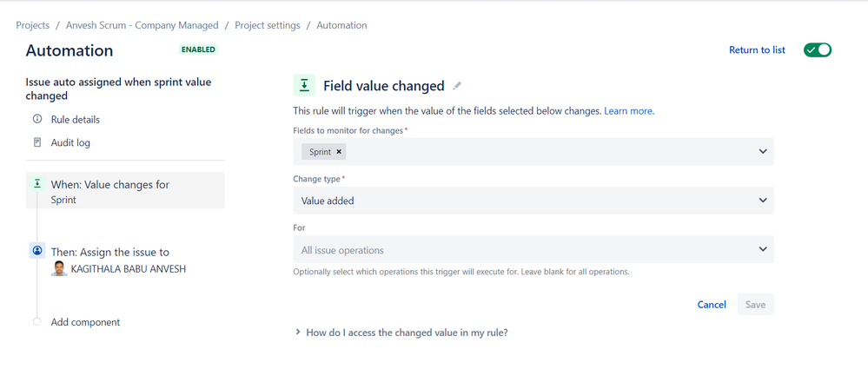The width and height of the screenshot is (868, 369).
Task: Open the Fields to monitor dropdown arrow
Action: pos(763,151)
